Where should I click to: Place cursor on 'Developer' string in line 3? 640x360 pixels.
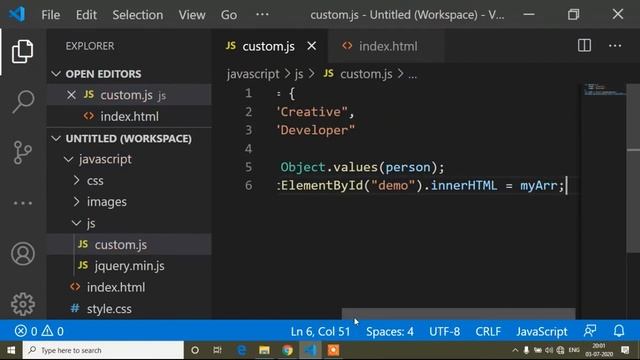tap(316, 130)
